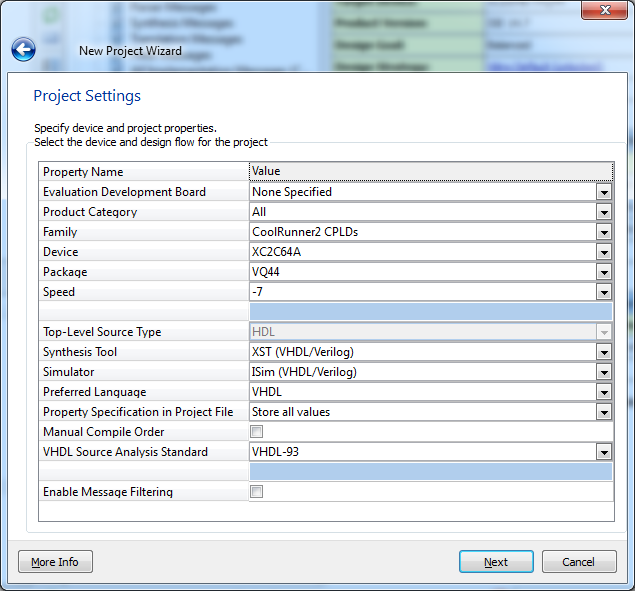Click the More Info button
Image resolution: width=635 pixels, height=591 pixels.
(55, 562)
